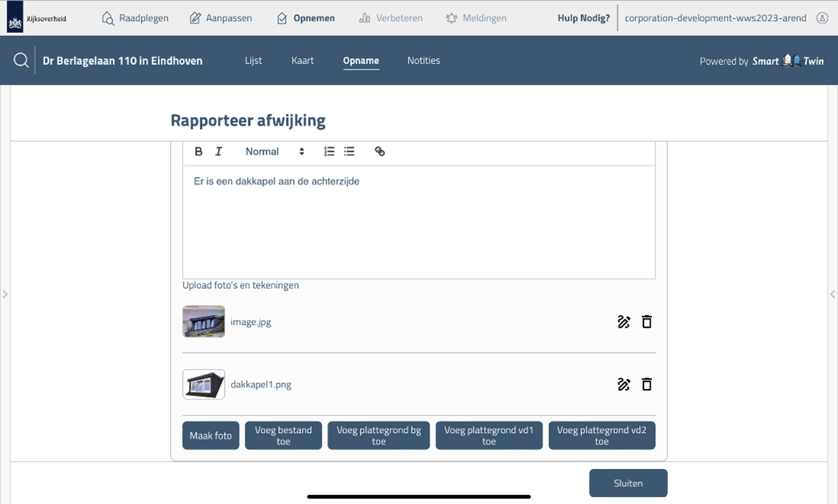The height and width of the screenshot is (504, 838).
Task: Click the Sluiten button
Action: [x=628, y=483]
